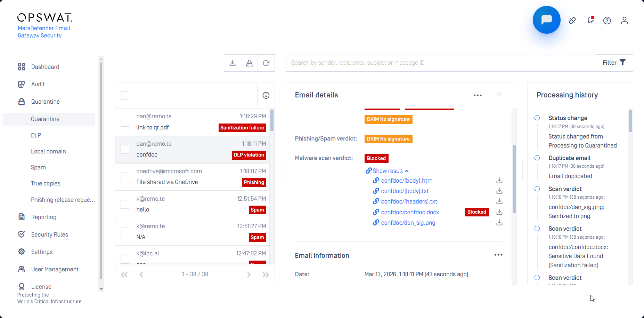Open the confdoc/dan_sig.png result link
This screenshot has width=644, height=318.
point(408,223)
